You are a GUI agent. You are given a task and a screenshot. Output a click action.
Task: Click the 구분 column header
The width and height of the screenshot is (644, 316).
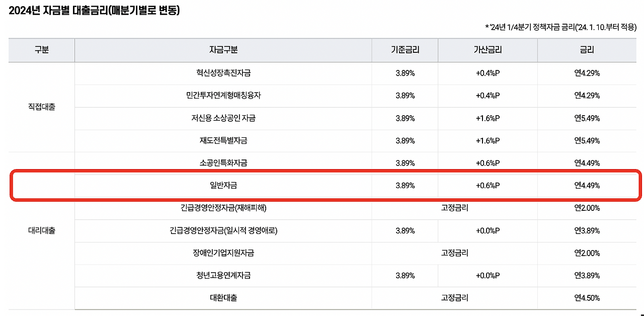pos(42,50)
